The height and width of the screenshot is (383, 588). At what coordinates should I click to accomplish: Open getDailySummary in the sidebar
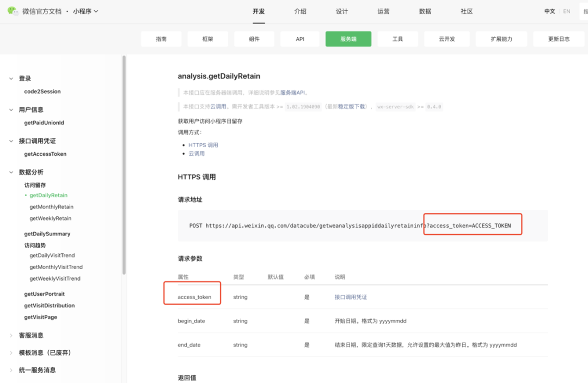[47, 234]
